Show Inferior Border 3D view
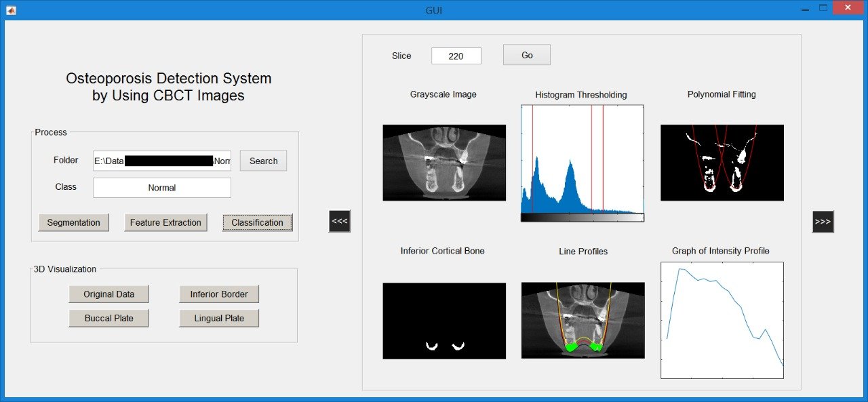The image size is (868, 402). click(218, 294)
